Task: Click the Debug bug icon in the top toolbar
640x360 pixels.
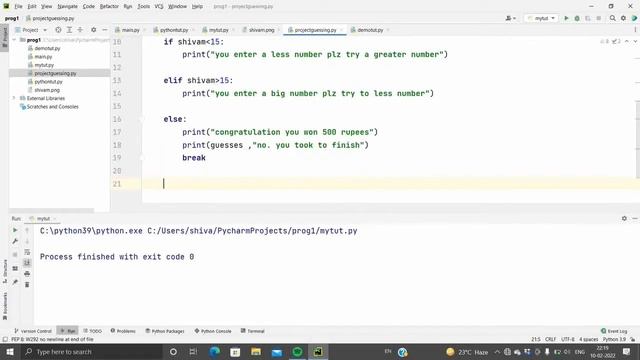Action: pyautogui.click(x=577, y=18)
